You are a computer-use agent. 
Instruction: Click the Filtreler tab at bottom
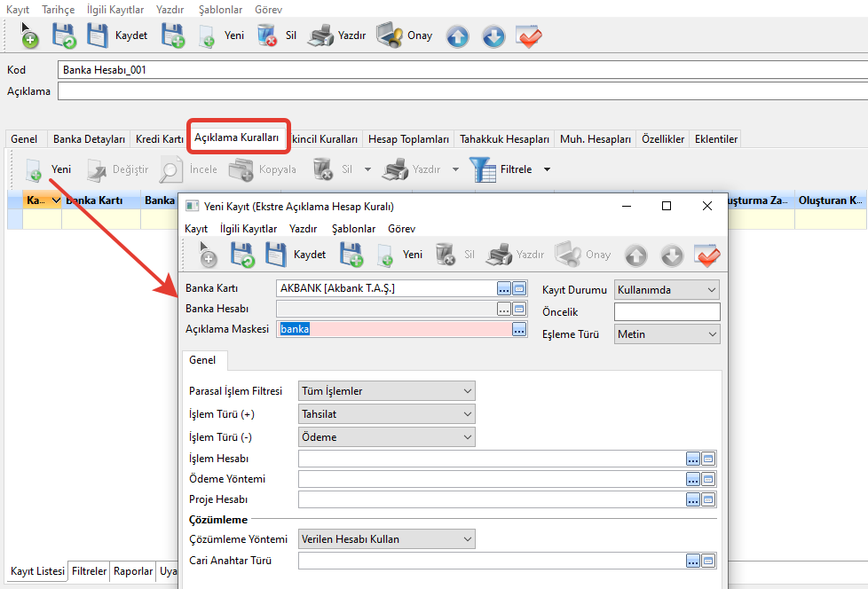point(89,571)
